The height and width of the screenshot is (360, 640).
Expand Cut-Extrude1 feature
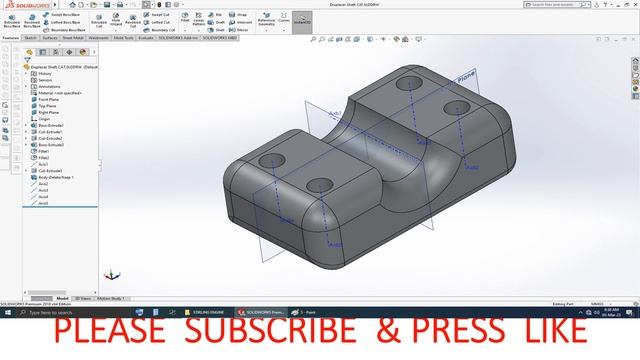coord(27,132)
